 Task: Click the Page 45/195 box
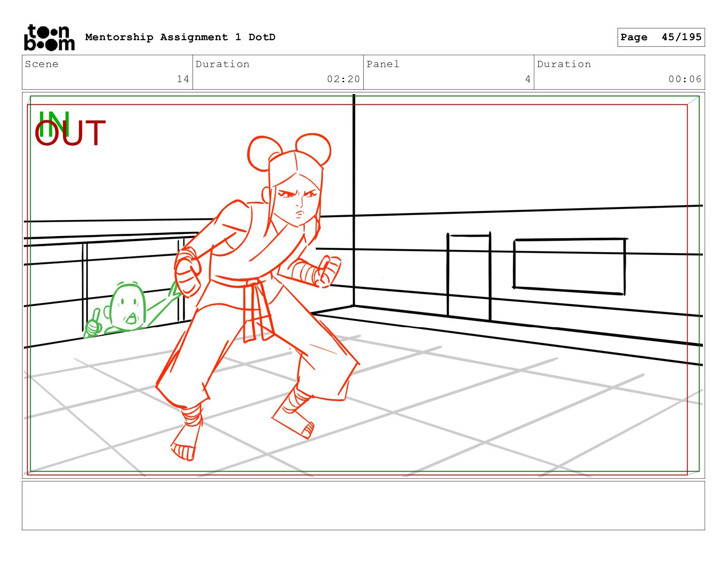(x=660, y=37)
